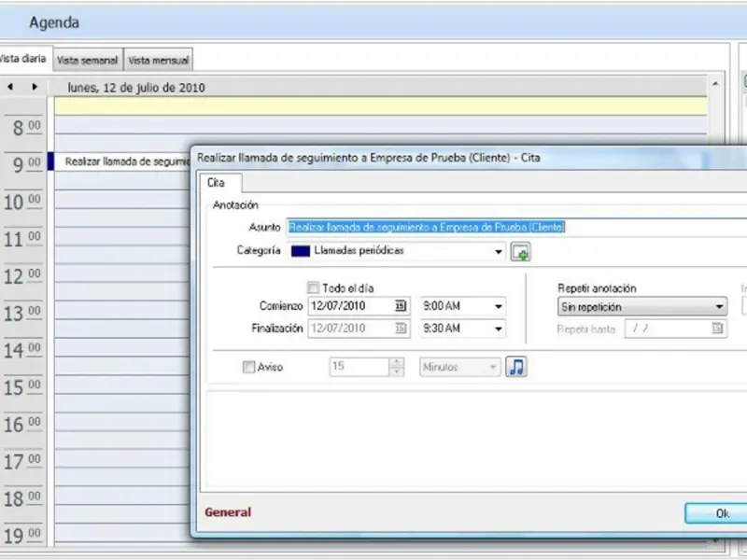Click the Asunto subject text field
The image size is (747, 560).
[516, 227]
